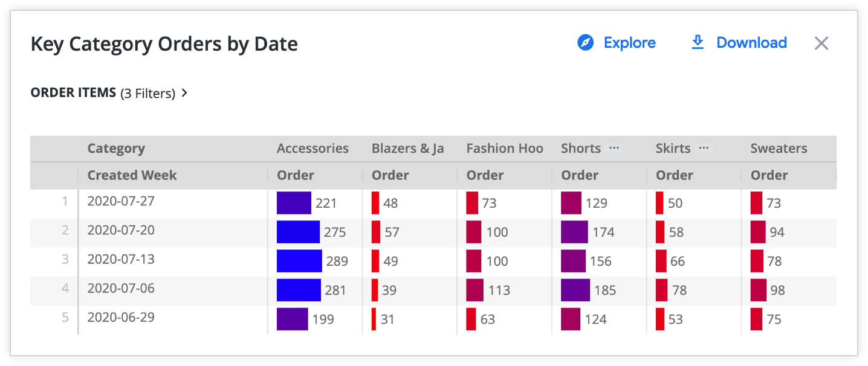Click the Order header under Accessories
This screenshot has width=868, height=366.
click(296, 175)
